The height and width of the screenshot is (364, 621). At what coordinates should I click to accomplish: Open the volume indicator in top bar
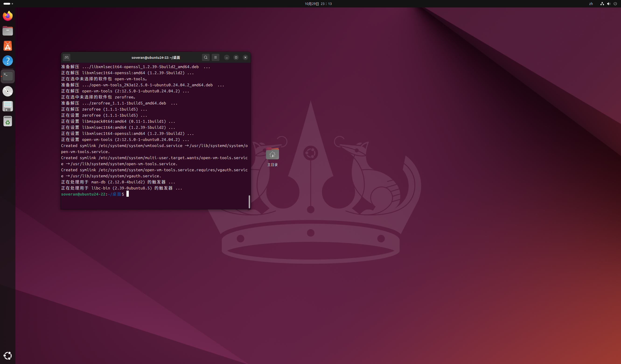[608, 4]
